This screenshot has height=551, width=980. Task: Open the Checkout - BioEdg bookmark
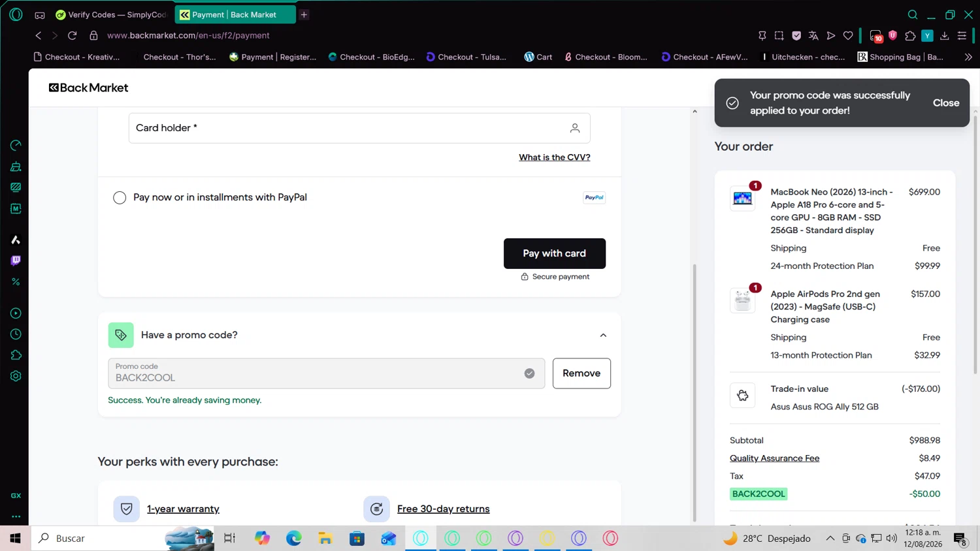pos(371,57)
